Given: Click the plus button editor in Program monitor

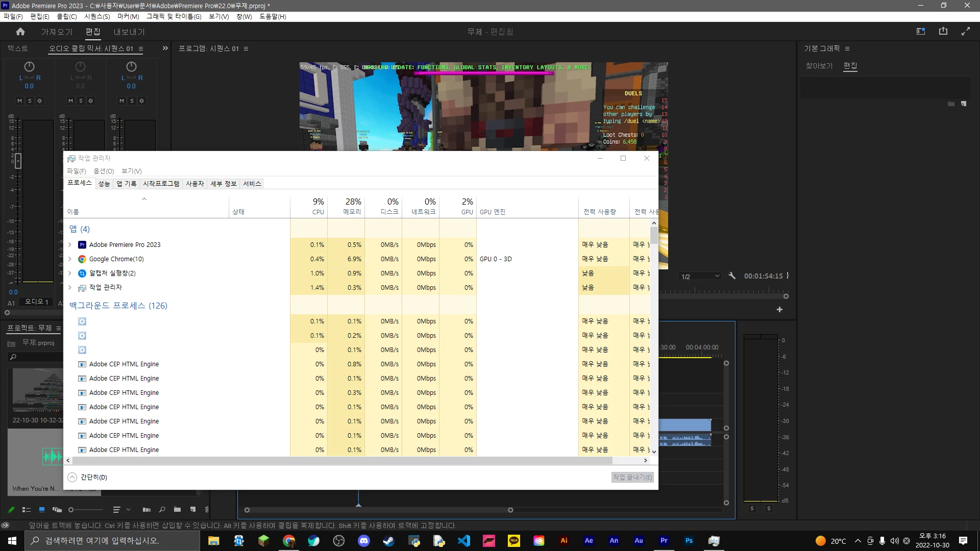Looking at the screenshot, I should coord(779,310).
